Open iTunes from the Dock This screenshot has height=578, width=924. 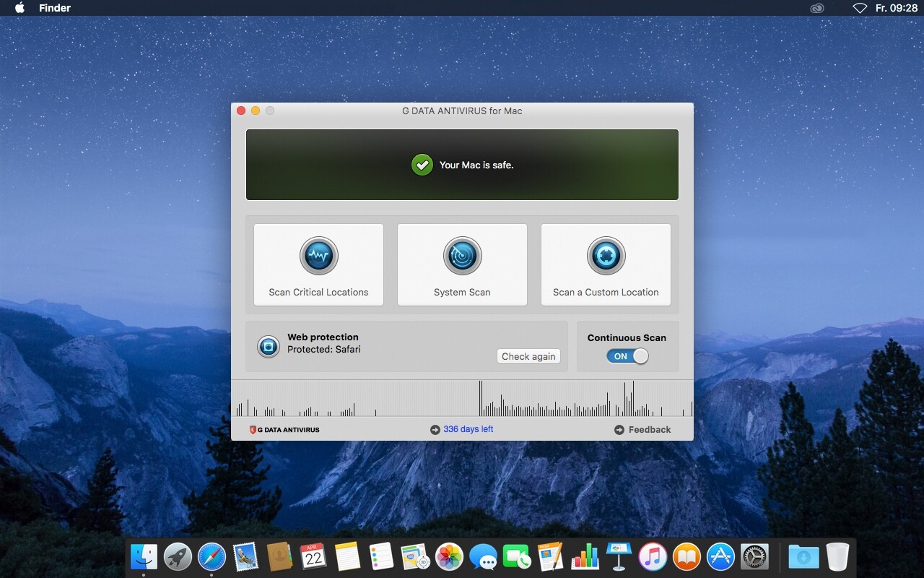653,557
